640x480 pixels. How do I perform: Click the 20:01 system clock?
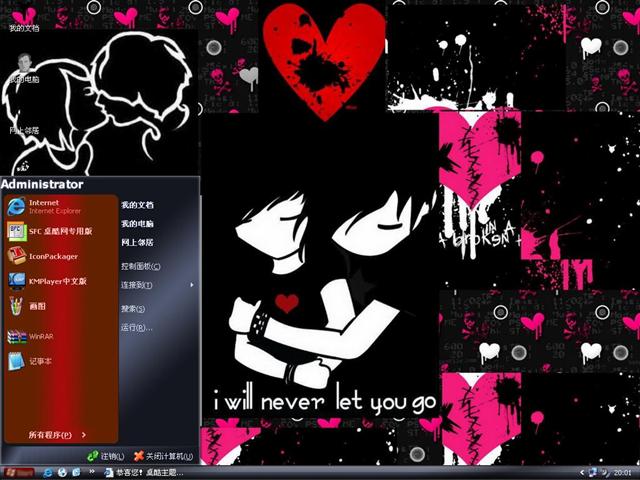click(x=622, y=473)
